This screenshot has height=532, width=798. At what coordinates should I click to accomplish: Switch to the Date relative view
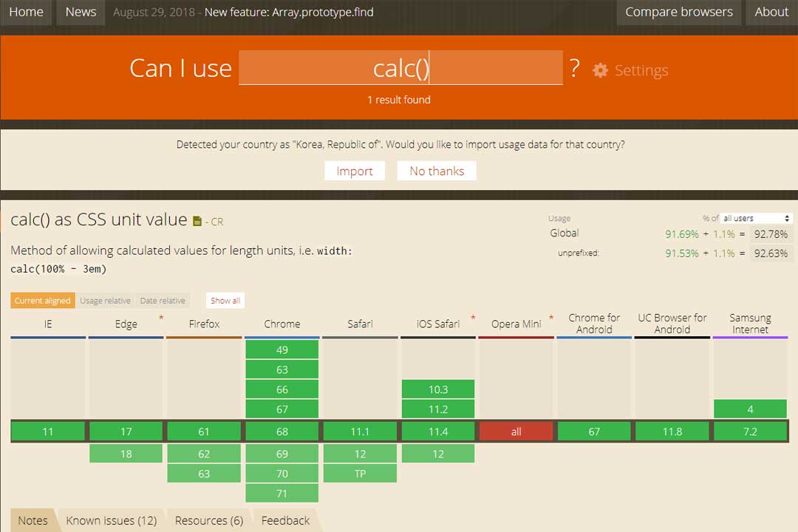click(163, 300)
